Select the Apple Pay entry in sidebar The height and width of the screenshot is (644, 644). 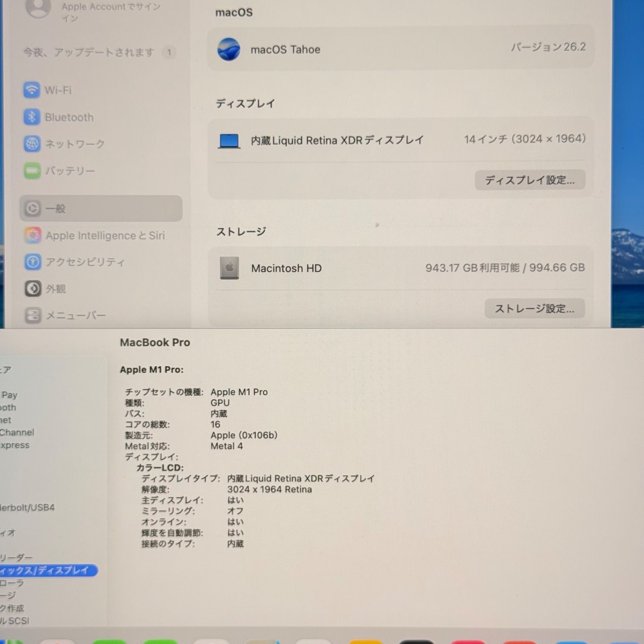coord(9,395)
